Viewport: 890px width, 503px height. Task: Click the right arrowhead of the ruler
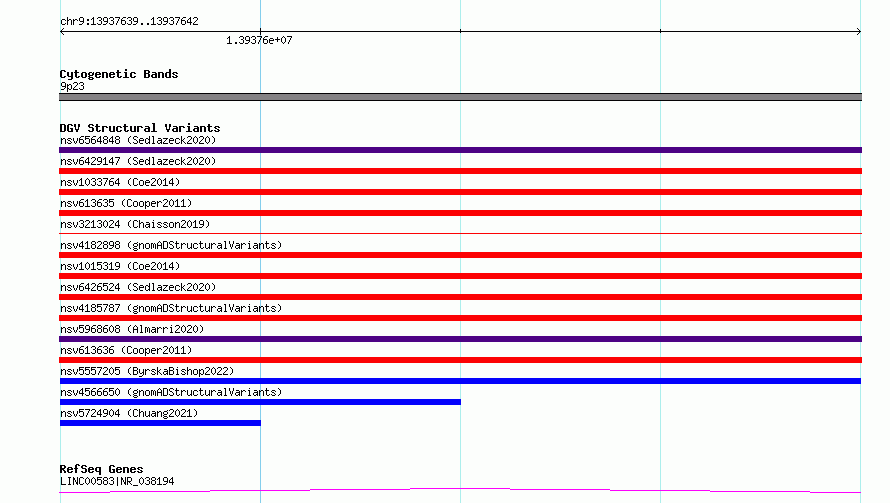[x=859, y=31]
